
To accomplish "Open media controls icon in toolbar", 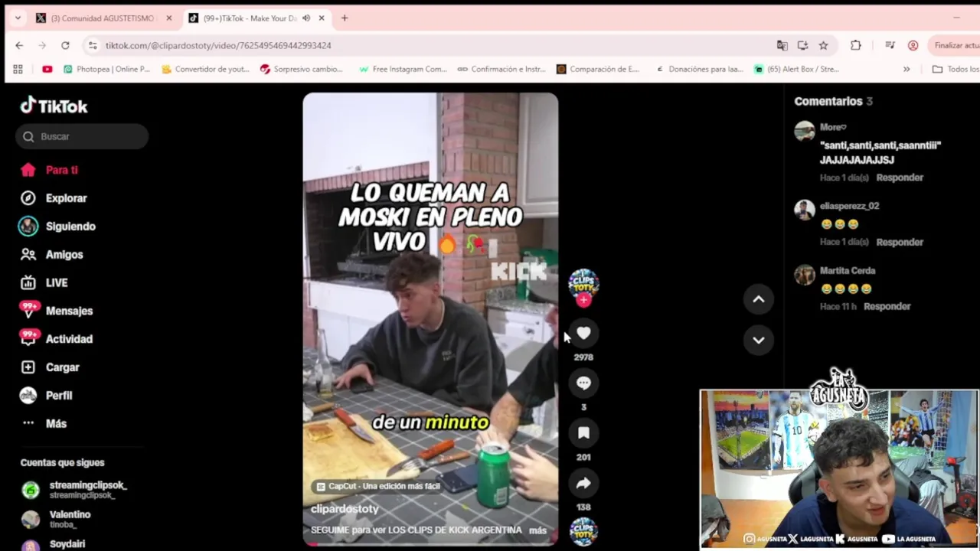I will [890, 45].
